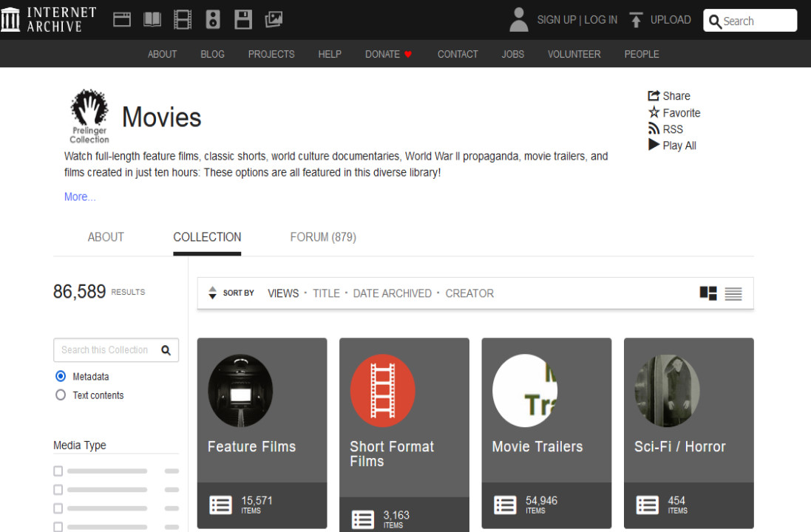Image resolution: width=811 pixels, height=532 pixels.
Task: Open the Feature Films thumbnail
Action: (x=240, y=390)
